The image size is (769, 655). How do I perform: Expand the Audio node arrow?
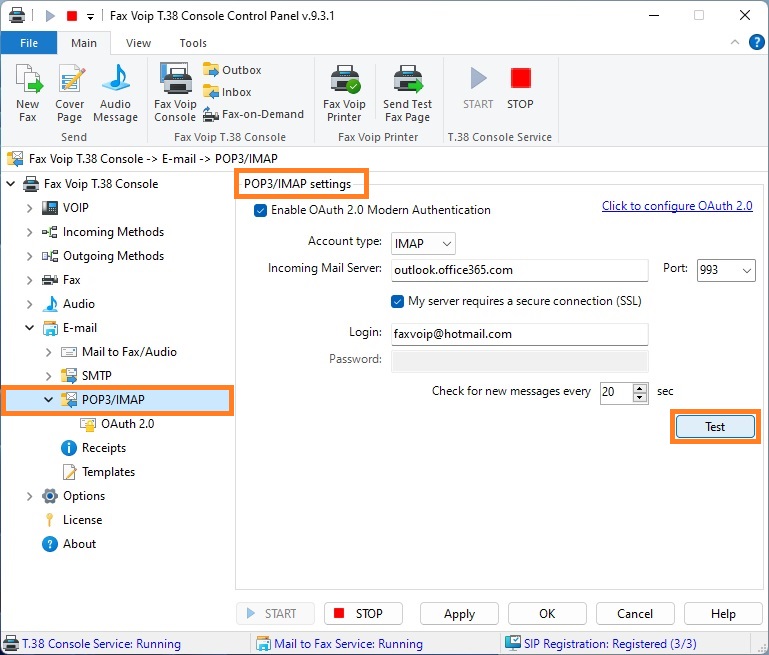(x=29, y=304)
